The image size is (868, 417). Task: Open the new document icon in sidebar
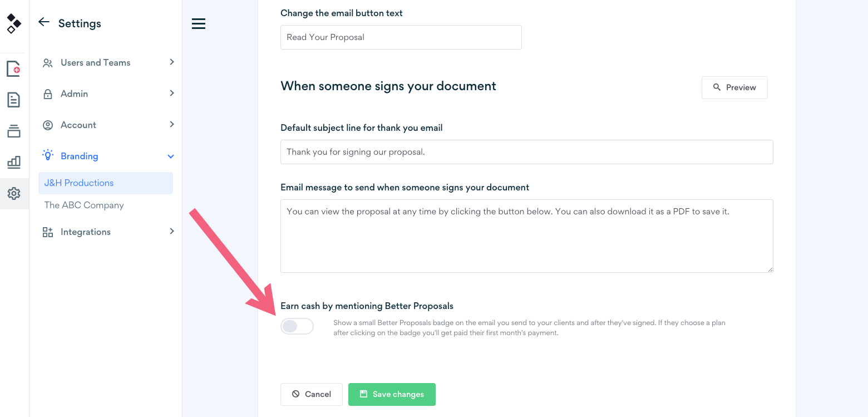[14, 69]
